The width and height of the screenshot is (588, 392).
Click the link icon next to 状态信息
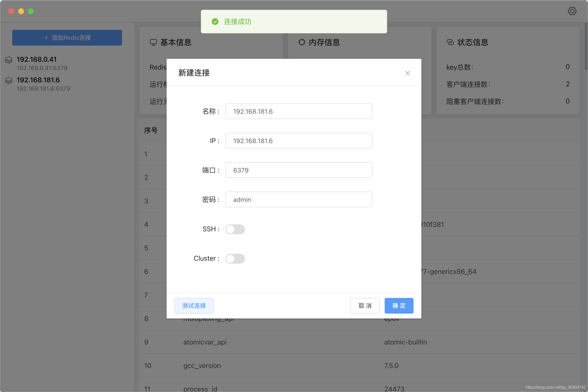pyautogui.click(x=450, y=42)
